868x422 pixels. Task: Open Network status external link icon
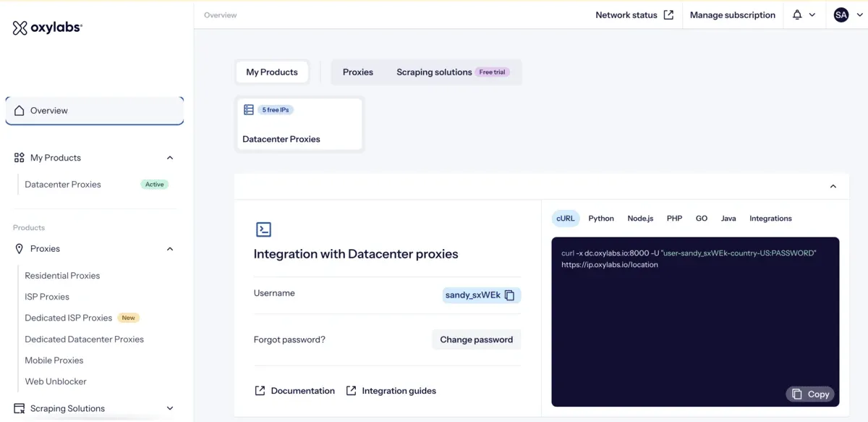668,14
